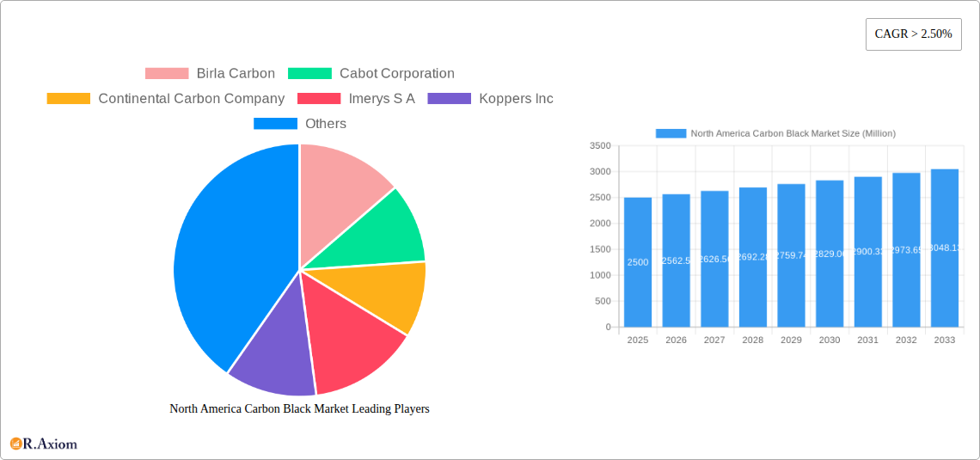Screen dimensions: 980x460
Task: Click the CAGR > 2.50% box
Action: [913, 34]
